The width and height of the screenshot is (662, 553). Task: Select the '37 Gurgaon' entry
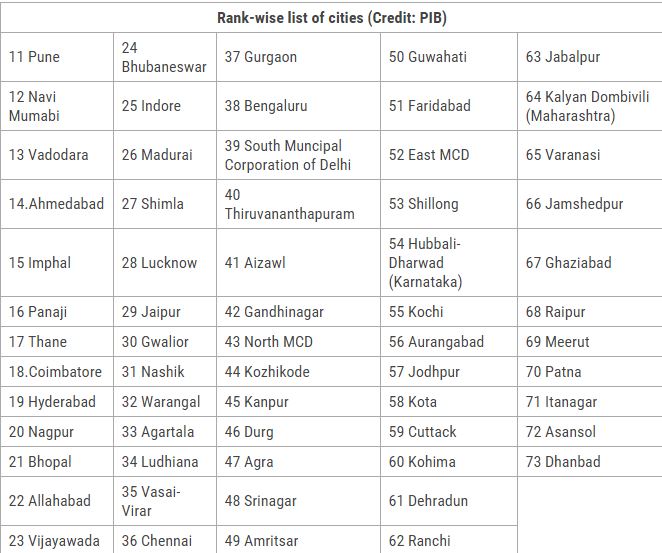[x=298, y=57]
